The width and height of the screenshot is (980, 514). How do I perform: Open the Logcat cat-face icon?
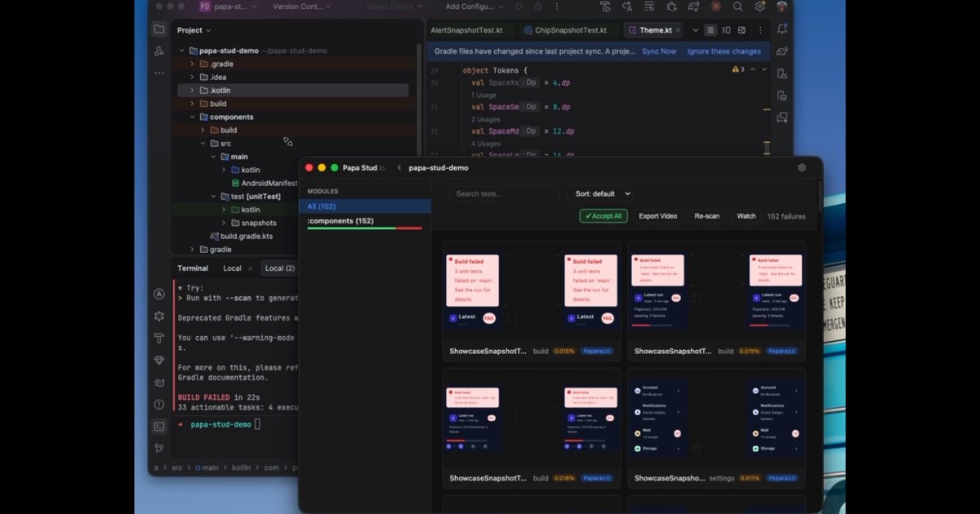click(x=159, y=383)
